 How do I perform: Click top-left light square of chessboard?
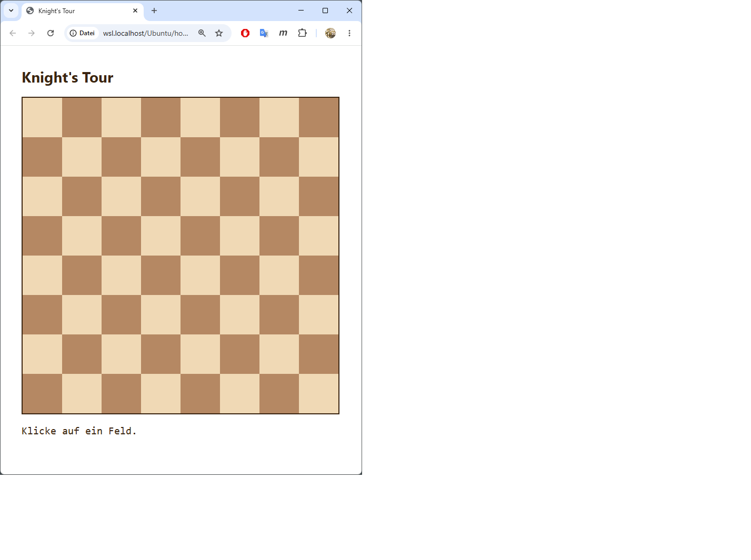43,118
